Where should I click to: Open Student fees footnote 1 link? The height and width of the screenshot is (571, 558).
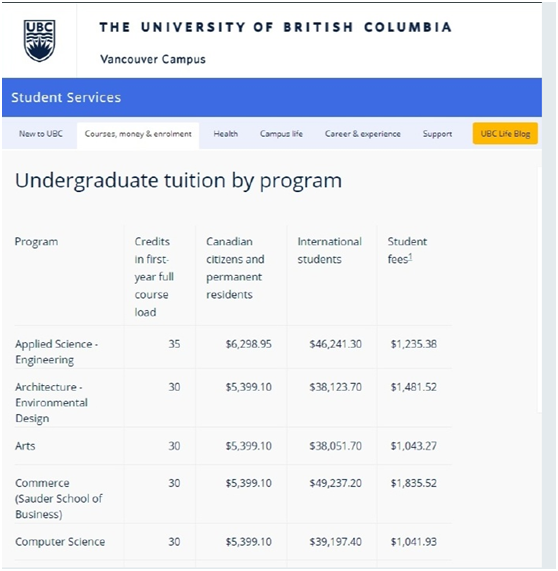(x=410, y=257)
